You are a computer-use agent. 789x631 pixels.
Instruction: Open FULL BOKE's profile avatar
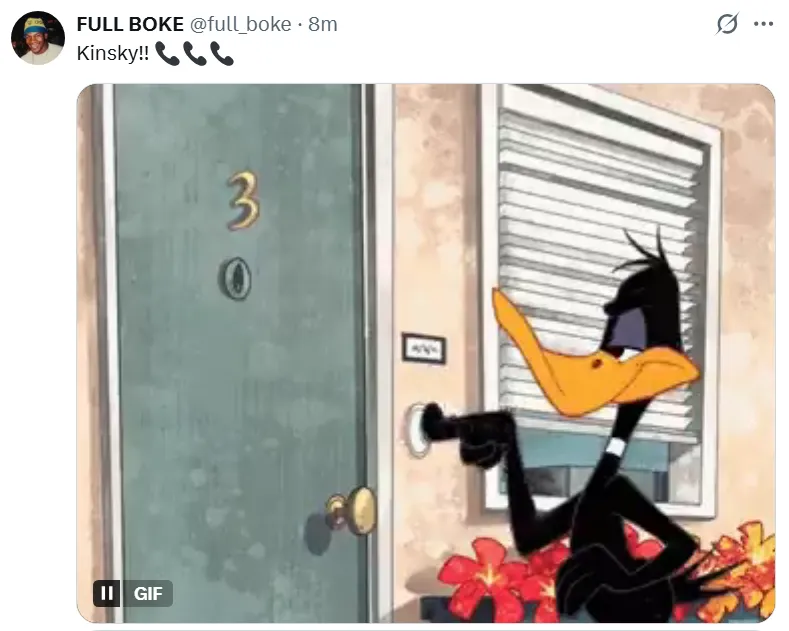pos(38,38)
